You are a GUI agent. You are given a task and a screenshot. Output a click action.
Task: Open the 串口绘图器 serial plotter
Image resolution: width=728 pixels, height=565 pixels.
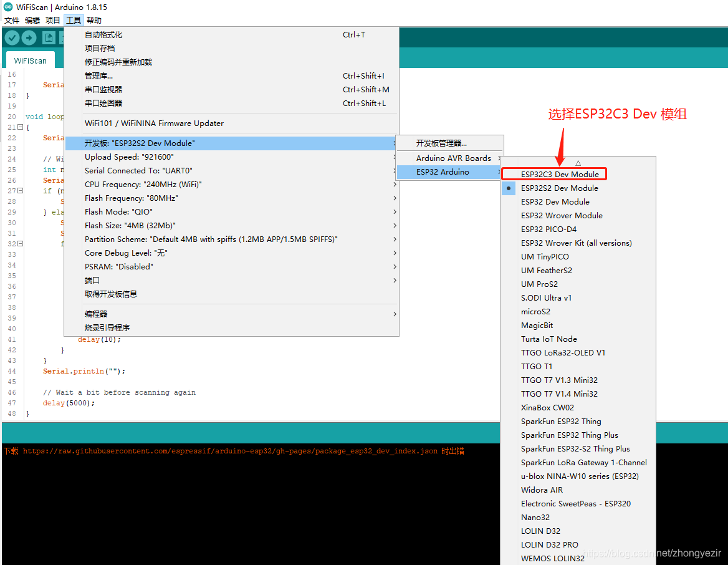pyautogui.click(x=232, y=103)
